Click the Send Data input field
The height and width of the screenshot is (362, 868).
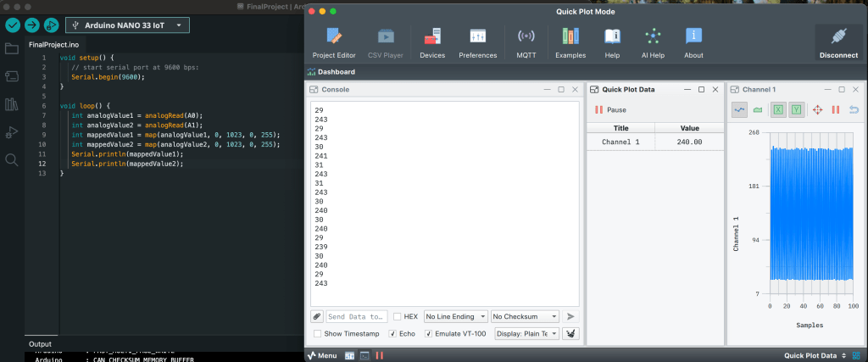[356, 316]
